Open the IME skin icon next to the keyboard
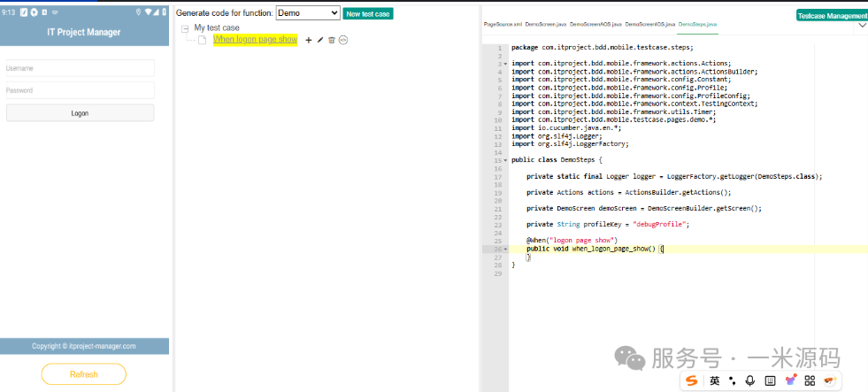 pos(790,380)
